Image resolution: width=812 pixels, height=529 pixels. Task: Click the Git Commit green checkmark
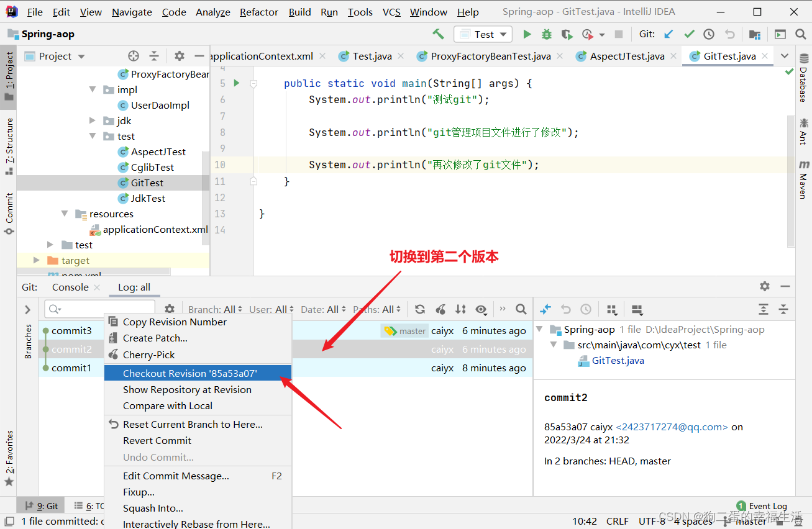pos(689,34)
